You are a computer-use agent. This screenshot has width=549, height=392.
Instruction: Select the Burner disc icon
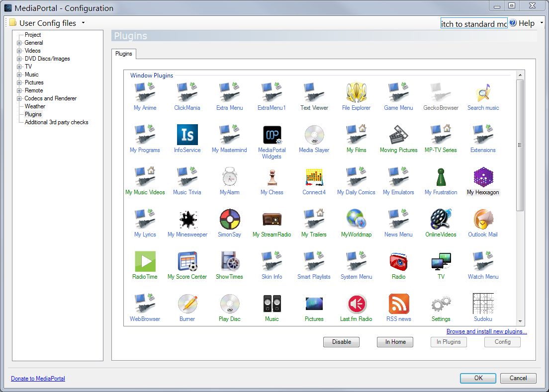click(x=187, y=304)
